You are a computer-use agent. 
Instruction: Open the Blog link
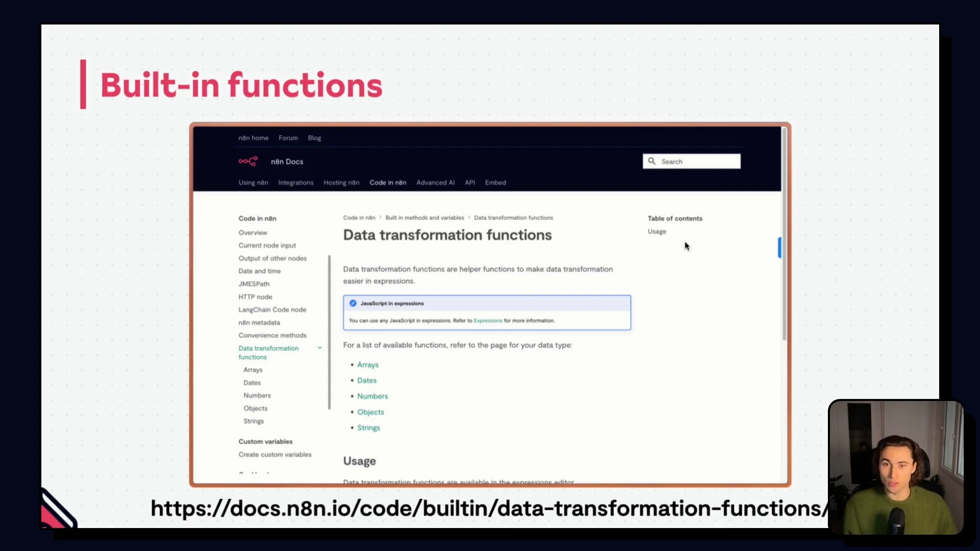[x=314, y=138]
